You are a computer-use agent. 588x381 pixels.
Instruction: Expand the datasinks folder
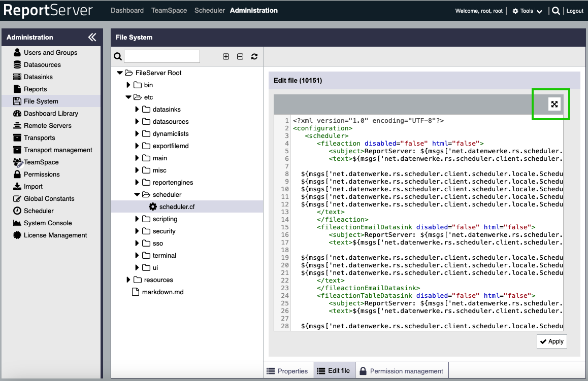click(x=137, y=110)
